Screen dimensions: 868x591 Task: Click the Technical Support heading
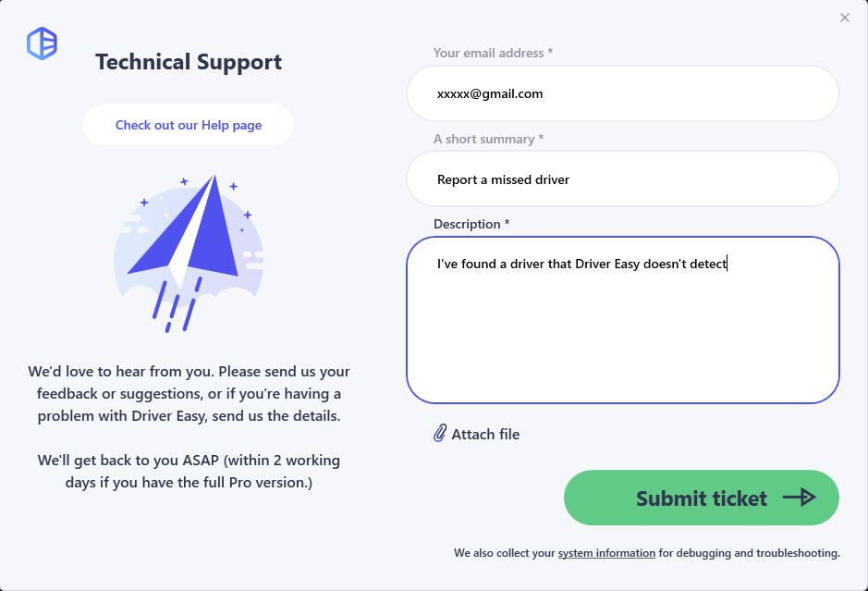click(x=189, y=62)
